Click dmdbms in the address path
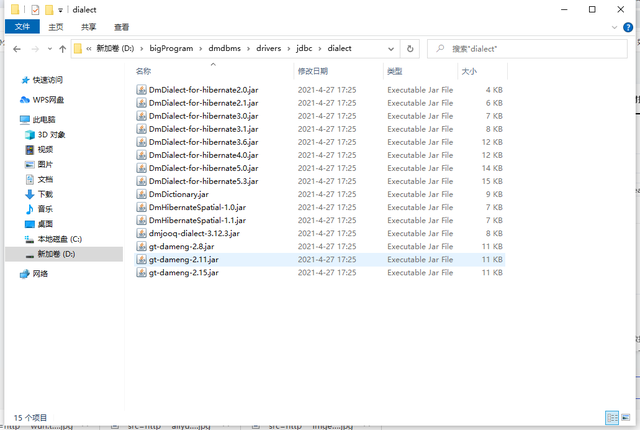Image resolution: width=640 pixels, height=430 pixels. point(224,49)
